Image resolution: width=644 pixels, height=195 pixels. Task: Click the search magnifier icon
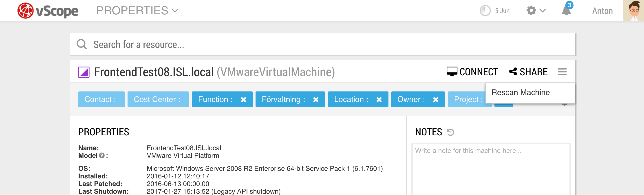pos(82,44)
